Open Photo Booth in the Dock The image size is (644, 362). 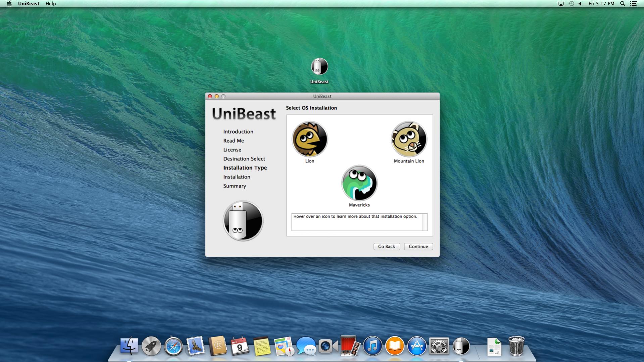tap(350, 346)
